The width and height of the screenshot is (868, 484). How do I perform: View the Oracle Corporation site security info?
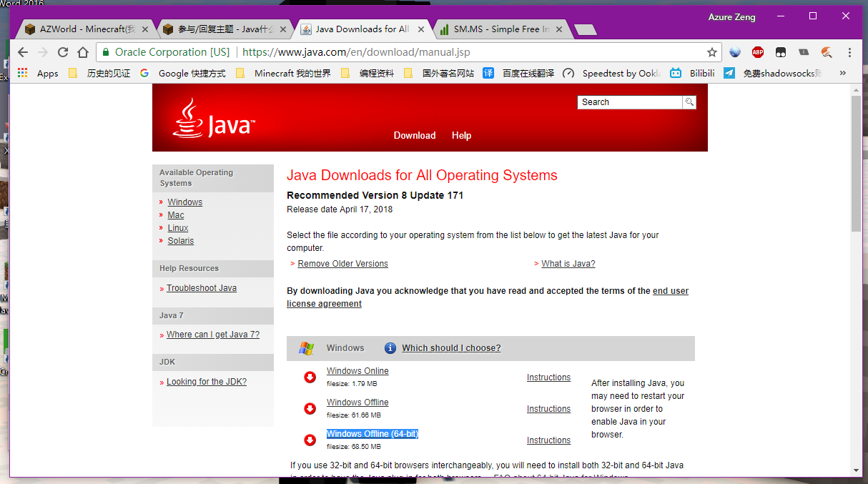tap(166, 52)
